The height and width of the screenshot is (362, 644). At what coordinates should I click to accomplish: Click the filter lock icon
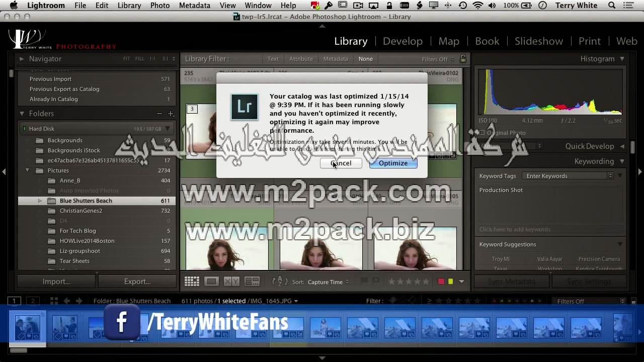click(x=463, y=59)
